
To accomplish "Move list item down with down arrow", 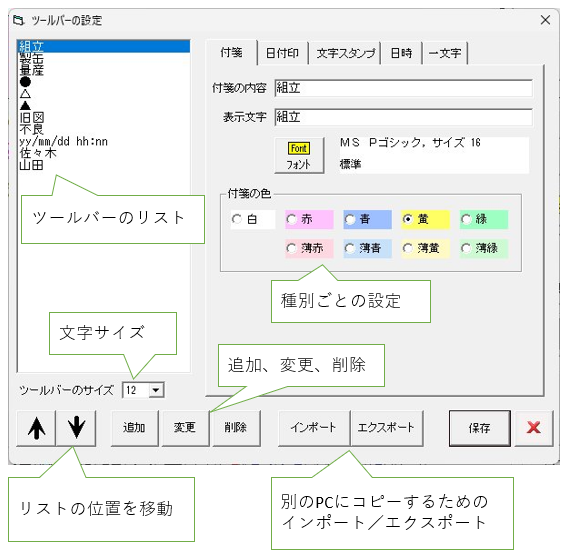I will (76, 428).
